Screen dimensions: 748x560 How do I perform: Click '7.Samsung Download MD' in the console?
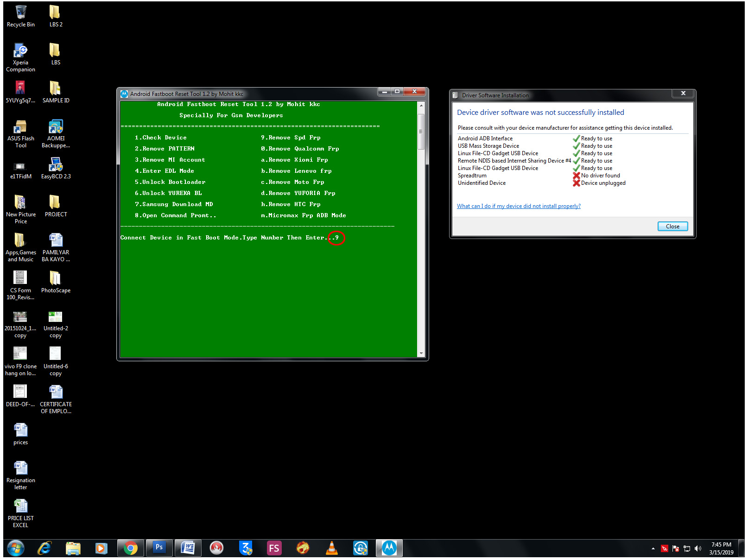click(174, 204)
